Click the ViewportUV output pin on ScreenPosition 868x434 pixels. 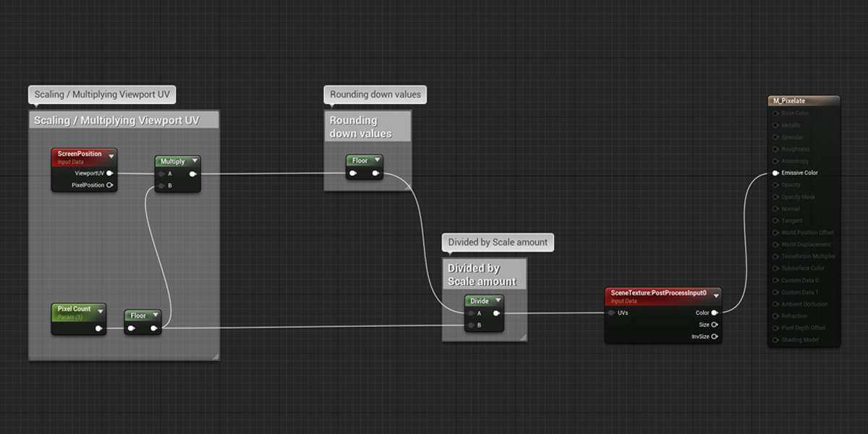tap(110, 174)
